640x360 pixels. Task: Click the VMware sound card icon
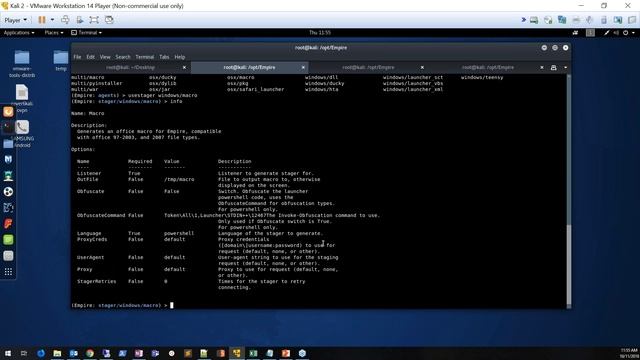[590, 20]
